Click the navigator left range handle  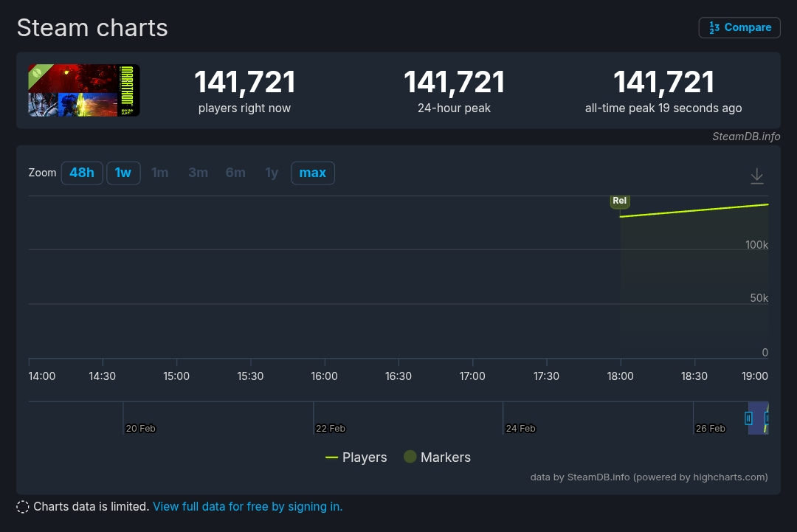point(748,418)
